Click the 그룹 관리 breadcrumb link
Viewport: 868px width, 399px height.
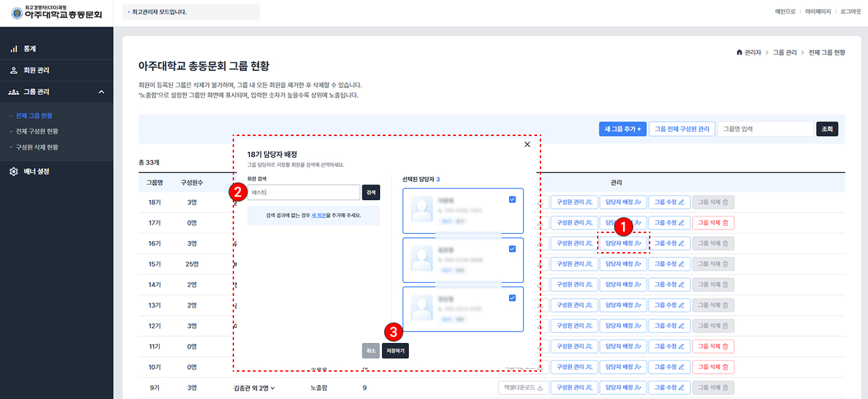coord(786,53)
